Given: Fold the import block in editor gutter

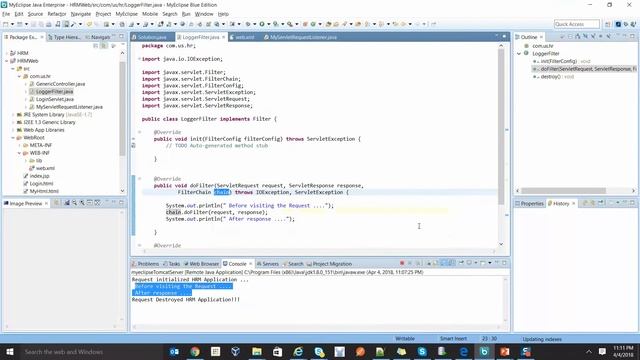Looking at the screenshot, I should 140,59.
